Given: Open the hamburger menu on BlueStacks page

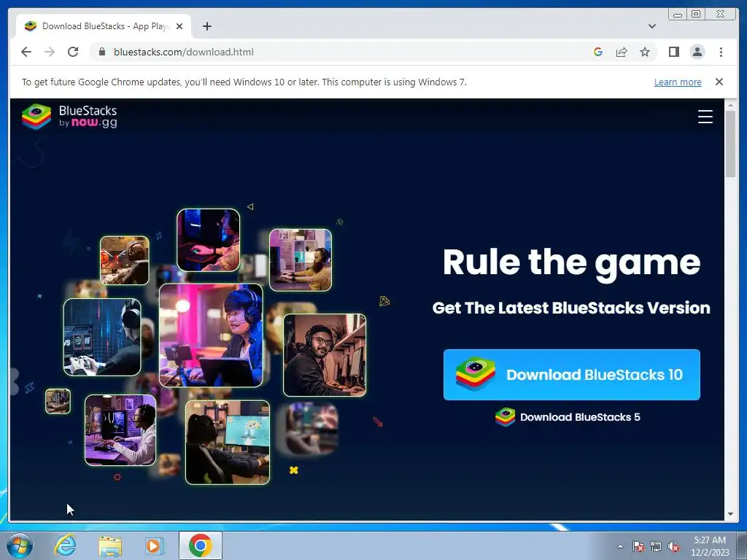Looking at the screenshot, I should click(x=705, y=116).
